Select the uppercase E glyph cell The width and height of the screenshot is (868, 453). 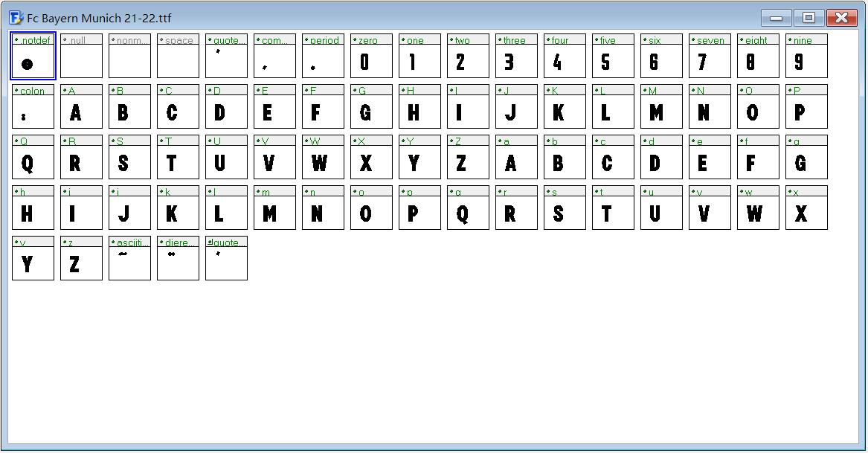274,107
